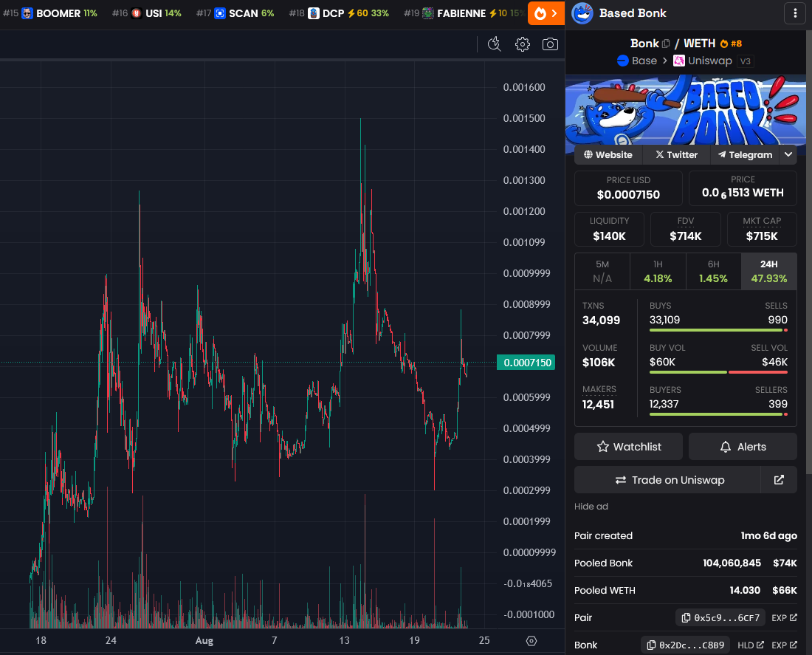The image size is (812, 655).
Task: Set up price Alerts
Action: coord(743,447)
